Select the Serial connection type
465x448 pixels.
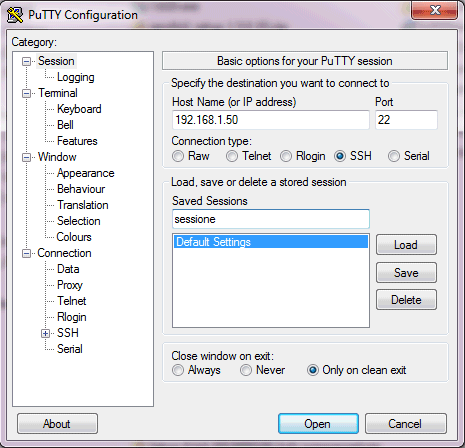(394, 156)
